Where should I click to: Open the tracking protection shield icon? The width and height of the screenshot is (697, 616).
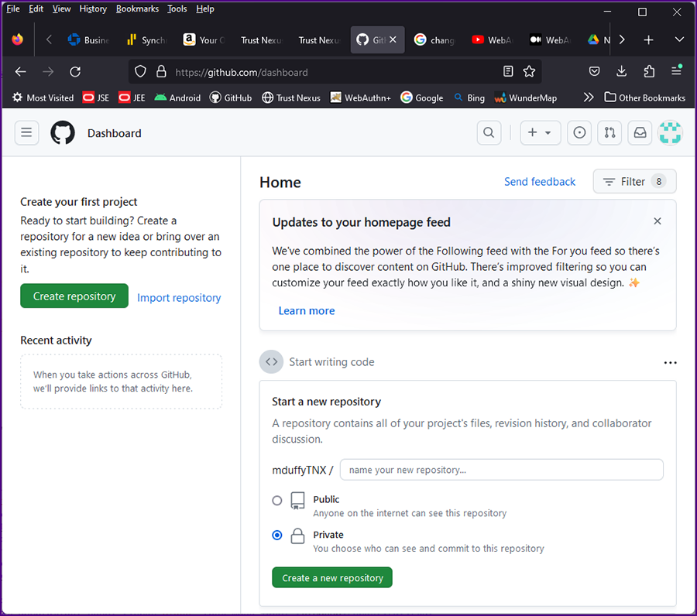(x=140, y=71)
